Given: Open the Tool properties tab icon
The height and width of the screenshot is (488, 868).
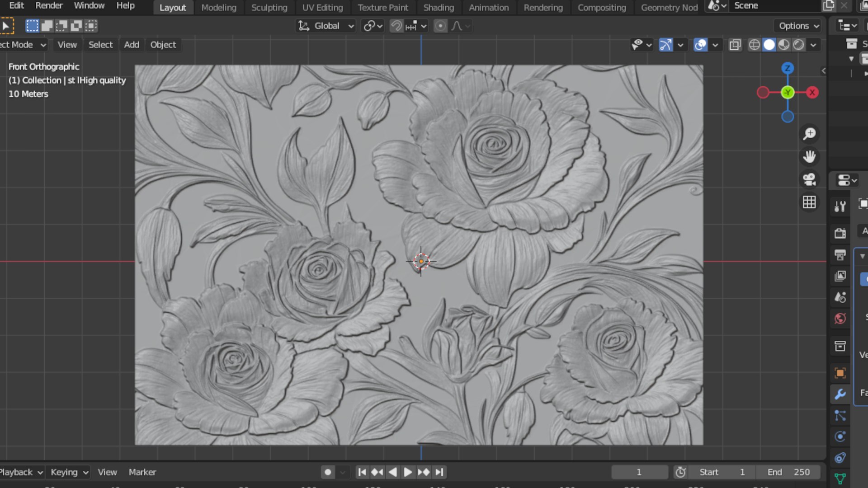Looking at the screenshot, I should coord(840,206).
